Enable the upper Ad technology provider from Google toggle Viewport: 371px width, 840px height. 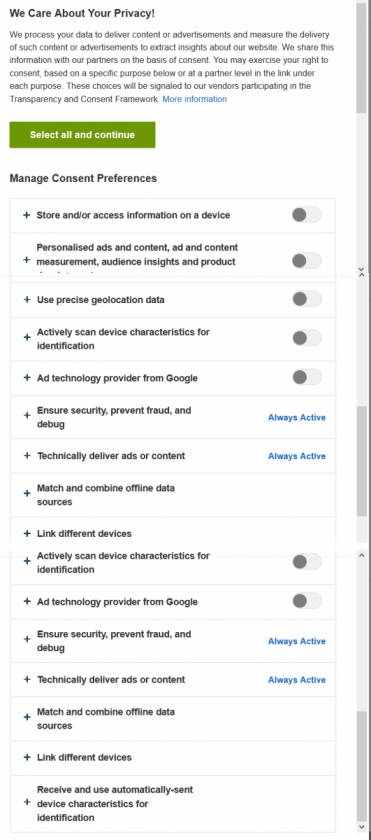(307, 377)
